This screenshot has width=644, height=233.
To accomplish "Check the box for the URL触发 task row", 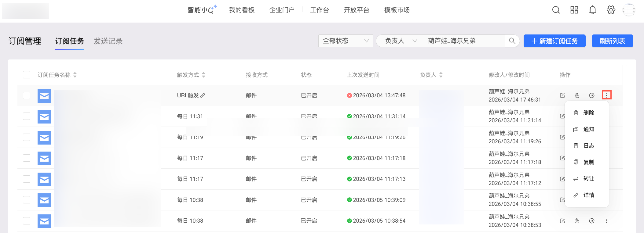I will click(x=27, y=95).
